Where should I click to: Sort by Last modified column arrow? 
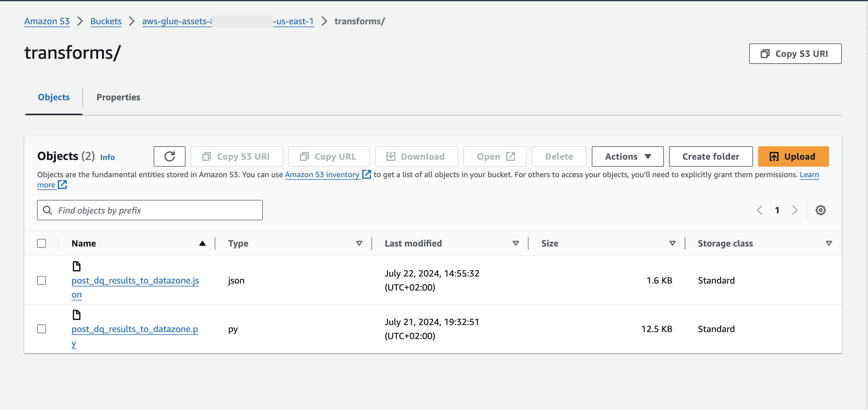pos(515,243)
